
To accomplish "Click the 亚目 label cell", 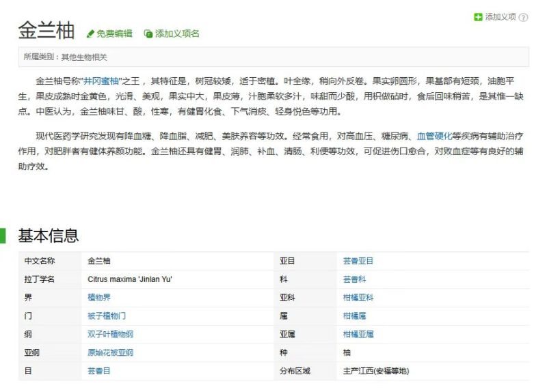I will (x=305, y=261).
